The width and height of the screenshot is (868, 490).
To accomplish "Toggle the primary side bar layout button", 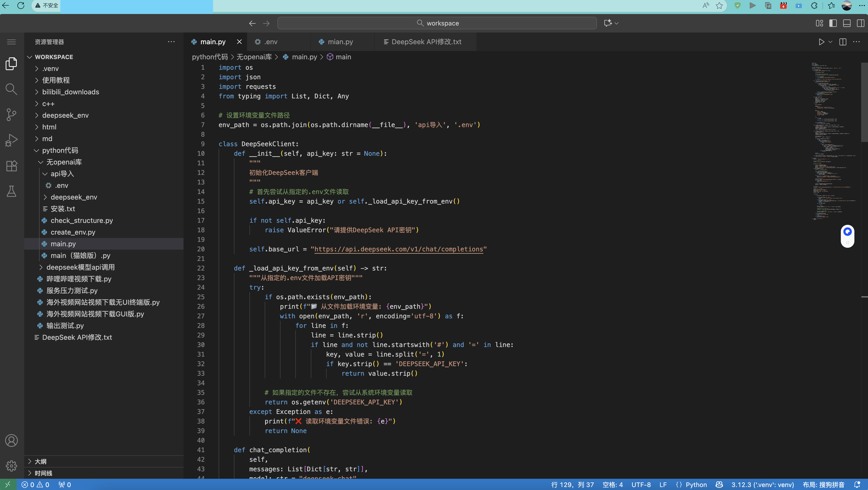I will pos(833,23).
